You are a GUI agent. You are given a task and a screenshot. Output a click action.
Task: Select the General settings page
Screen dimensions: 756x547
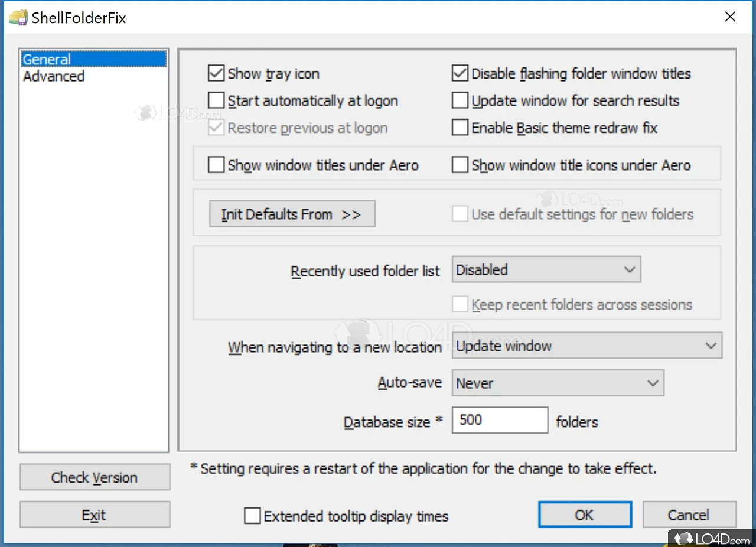[x=47, y=59]
